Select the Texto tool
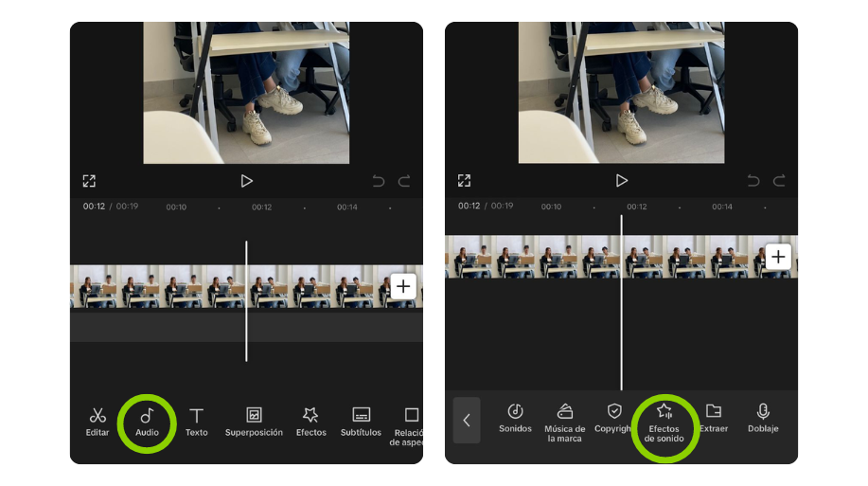 click(197, 421)
